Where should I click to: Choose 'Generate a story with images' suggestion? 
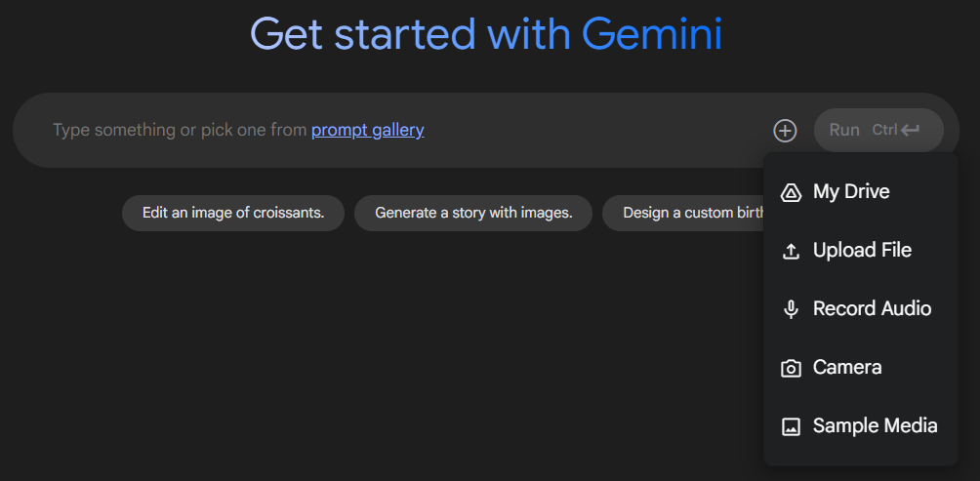tap(473, 213)
